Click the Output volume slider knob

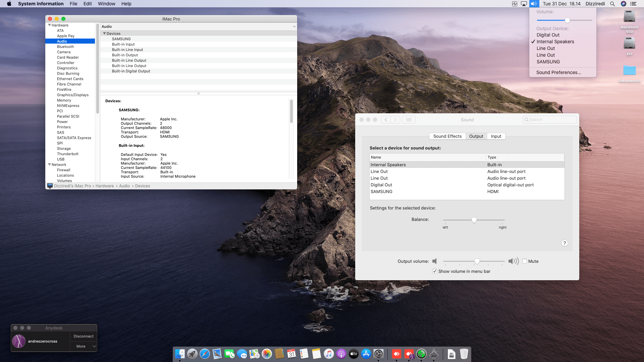(x=477, y=261)
